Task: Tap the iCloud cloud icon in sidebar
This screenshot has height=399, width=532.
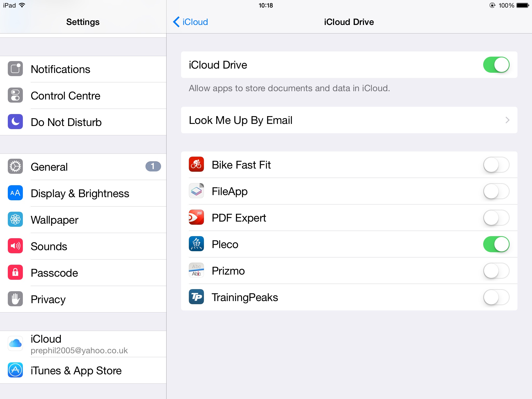Action: click(15, 344)
